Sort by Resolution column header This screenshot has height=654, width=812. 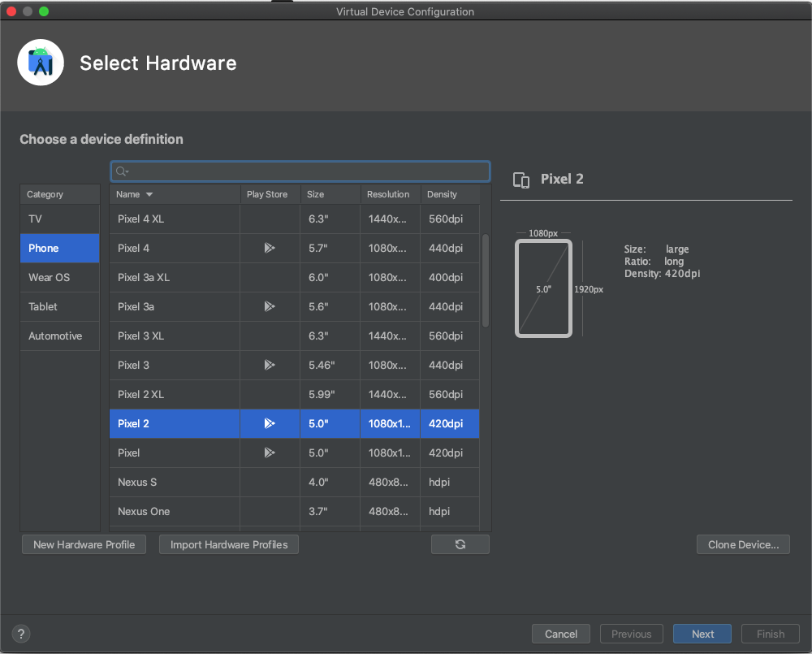[390, 194]
